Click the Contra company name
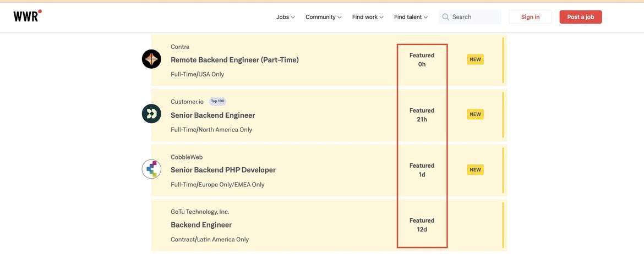Image resolution: width=644 pixels, height=254 pixels. click(x=180, y=47)
